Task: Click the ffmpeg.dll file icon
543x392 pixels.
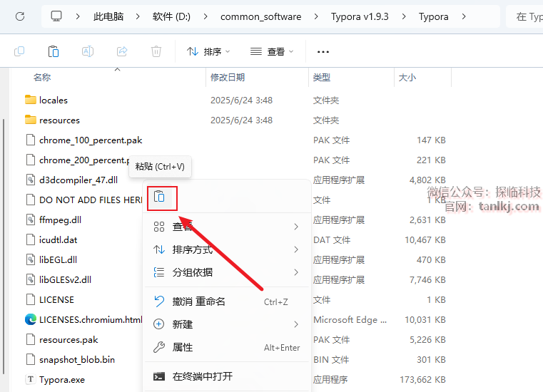Action: (31, 220)
